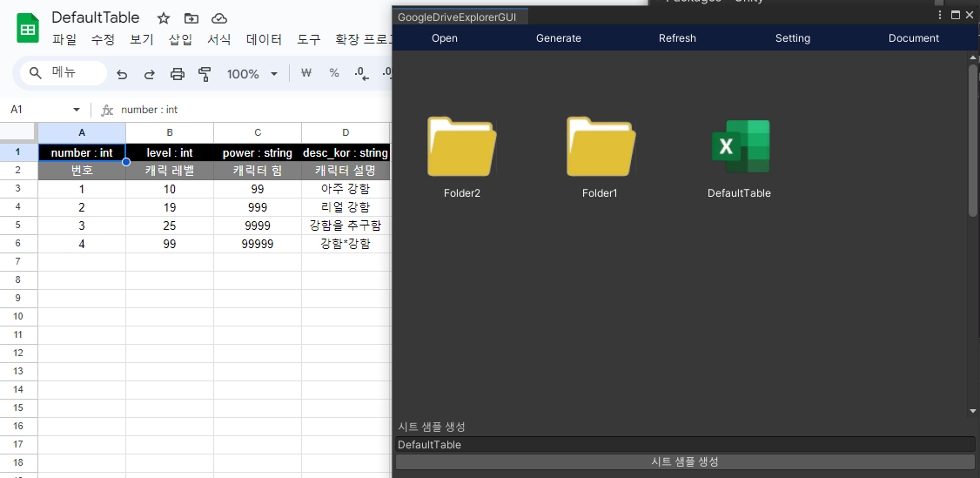Click the DefaultTable sheet name input field
The image size is (980, 478).
[685, 444]
